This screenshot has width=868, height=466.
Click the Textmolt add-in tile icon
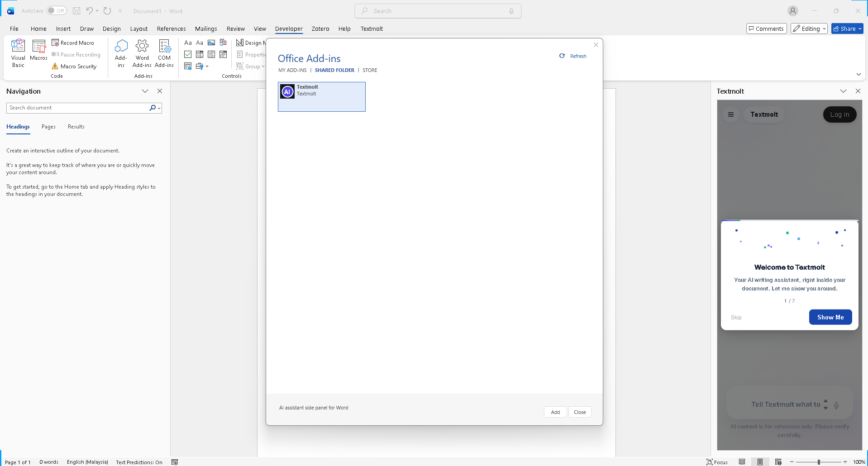point(287,92)
